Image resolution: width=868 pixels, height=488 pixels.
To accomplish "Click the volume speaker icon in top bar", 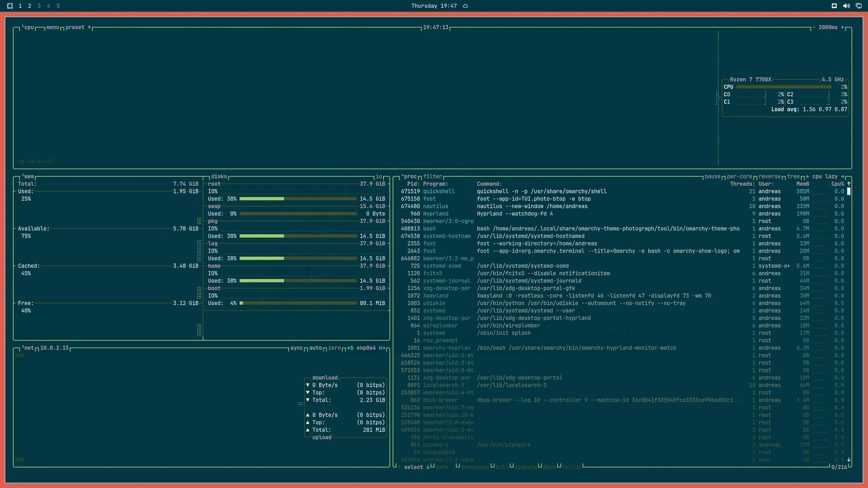I will click(x=846, y=6).
